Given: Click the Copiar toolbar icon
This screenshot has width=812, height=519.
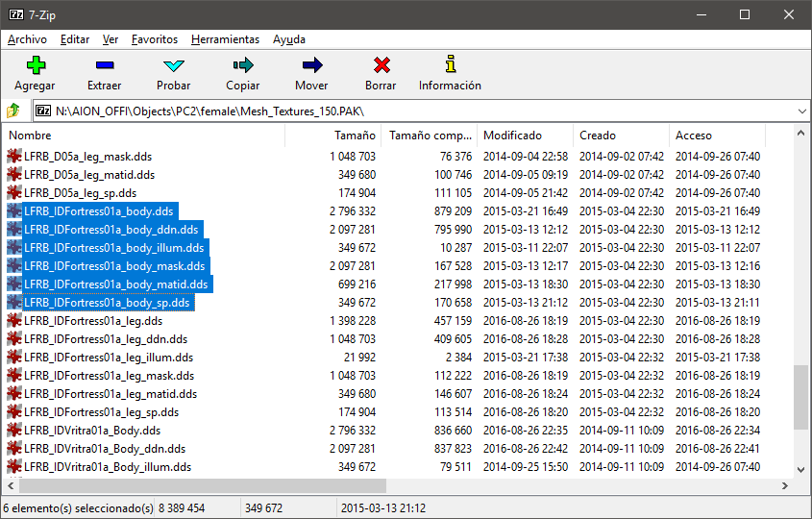Looking at the screenshot, I should (242, 65).
